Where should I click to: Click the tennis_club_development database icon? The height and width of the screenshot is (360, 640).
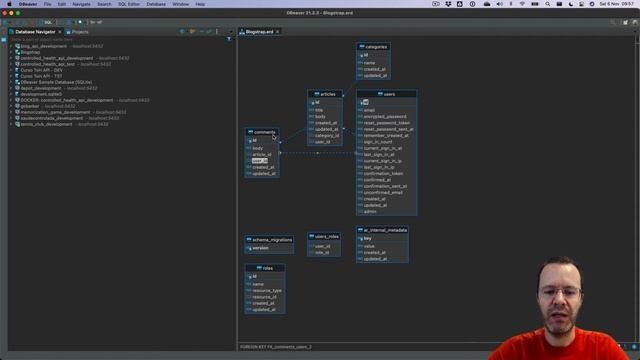coord(17,124)
